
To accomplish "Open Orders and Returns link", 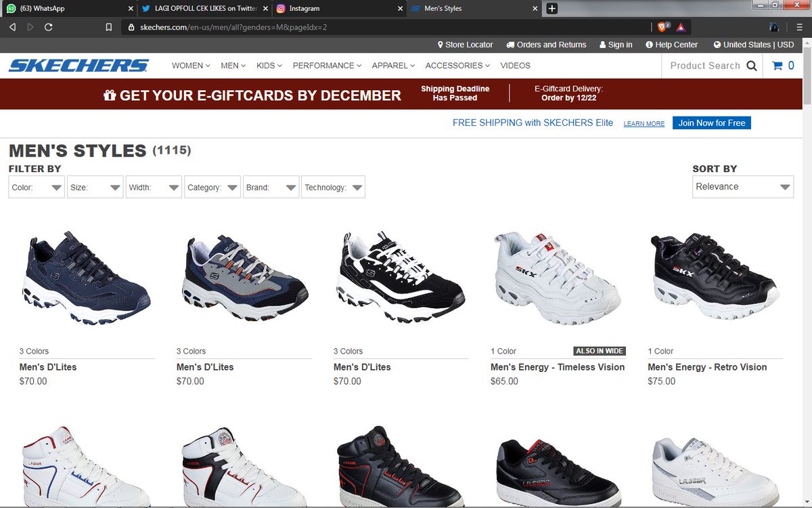I will [546, 45].
